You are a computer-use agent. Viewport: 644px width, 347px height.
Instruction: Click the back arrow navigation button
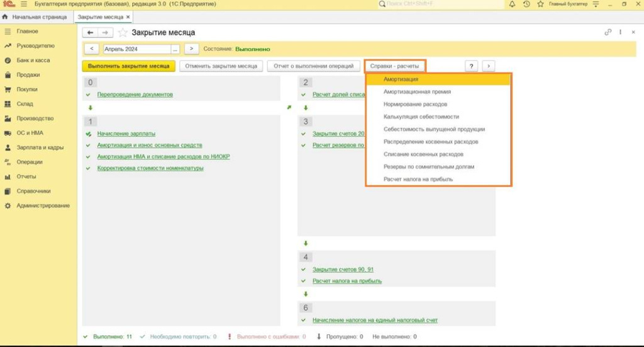[x=91, y=32]
